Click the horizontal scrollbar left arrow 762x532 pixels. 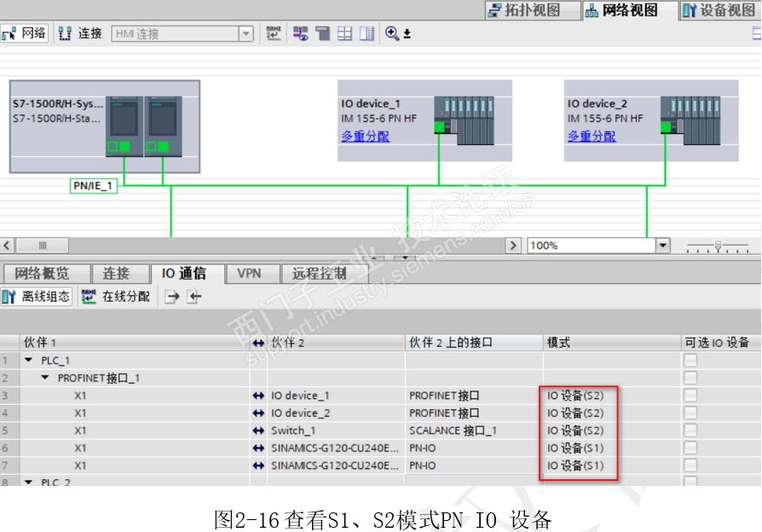(x=7, y=245)
